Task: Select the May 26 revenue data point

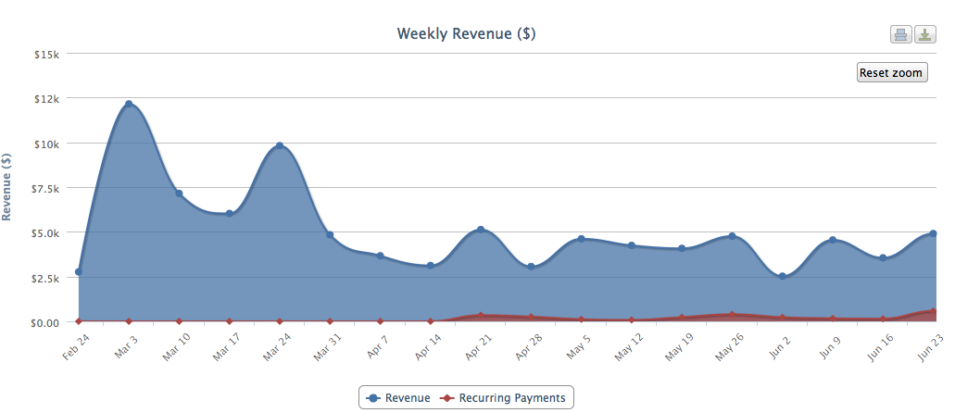Action: point(733,236)
